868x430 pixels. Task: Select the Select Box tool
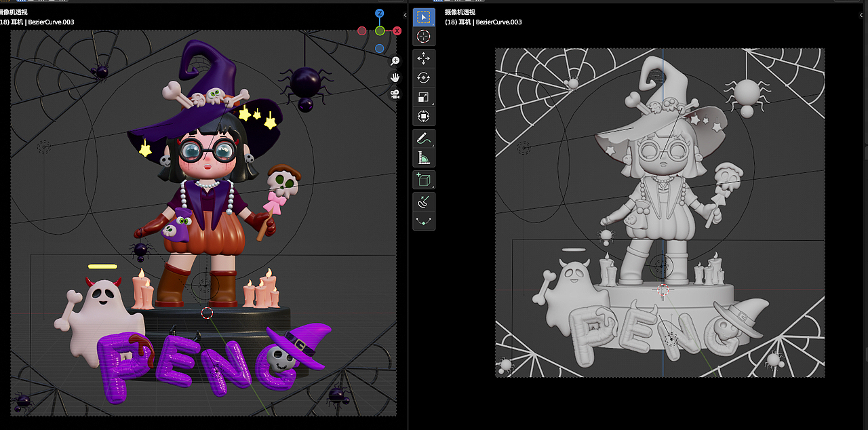[x=424, y=17]
